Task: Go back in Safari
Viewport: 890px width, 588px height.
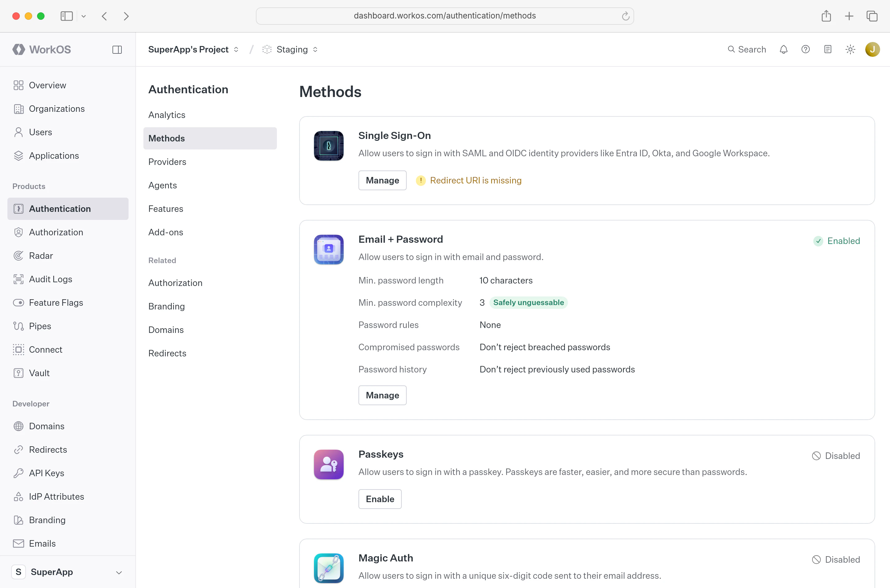Action: pyautogui.click(x=104, y=16)
